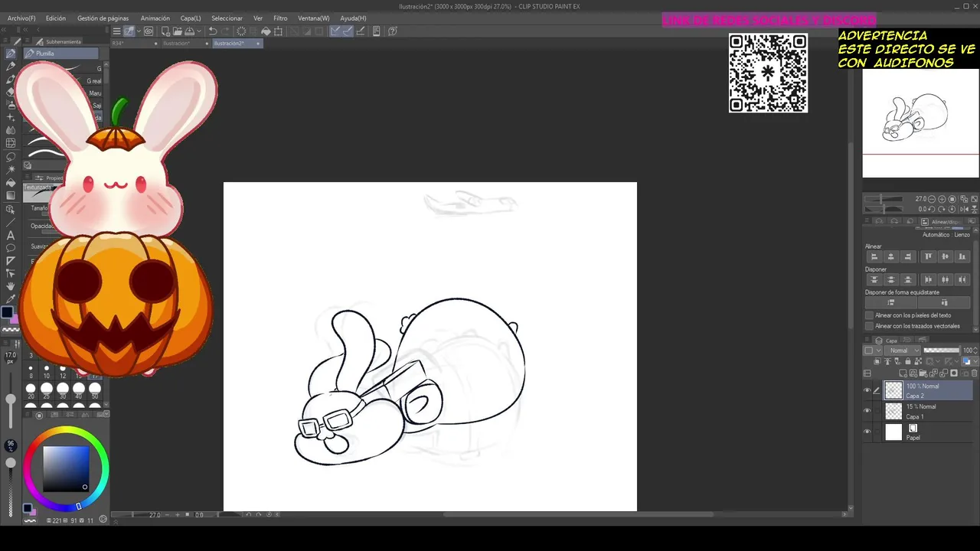The height and width of the screenshot is (551, 980).
Task: Enable Alinear con los píxeles del texto
Action: 869,315
